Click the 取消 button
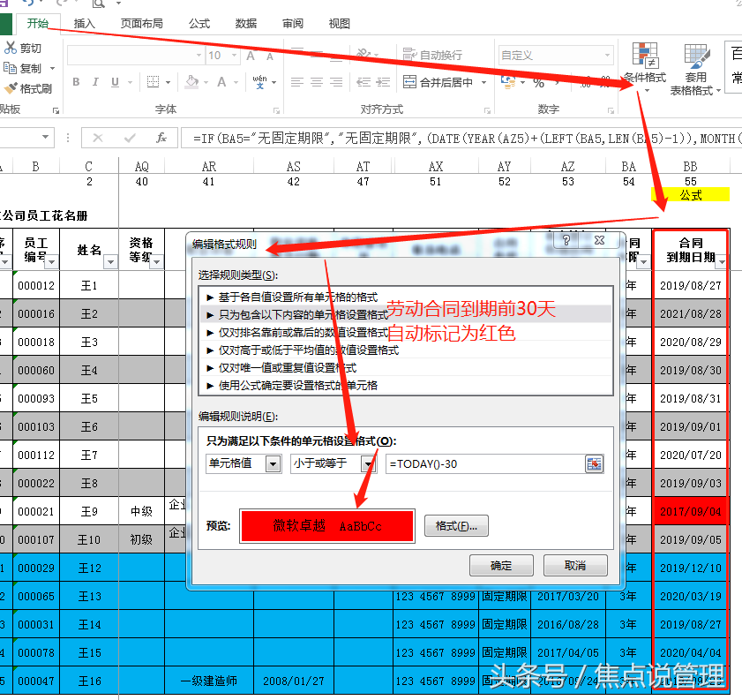Screen dimensions: 742x700 pyautogui.click(x=575, y=565)
